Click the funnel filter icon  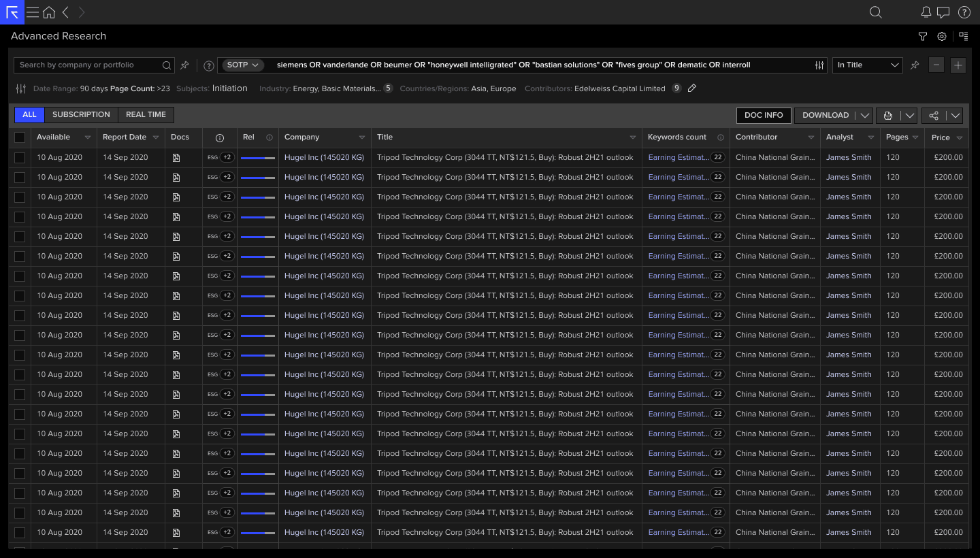(x=923, y=36)
